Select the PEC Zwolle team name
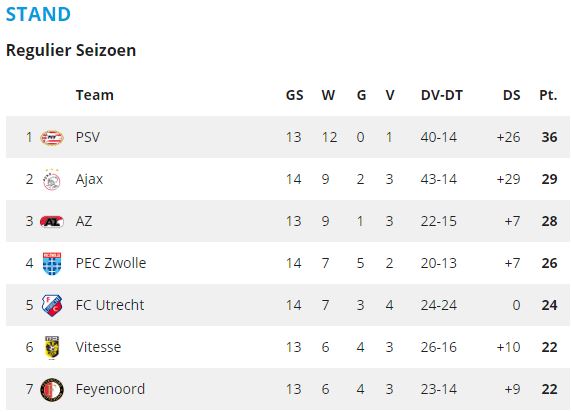Screen dimensions: 571x412 click(111, 263)
